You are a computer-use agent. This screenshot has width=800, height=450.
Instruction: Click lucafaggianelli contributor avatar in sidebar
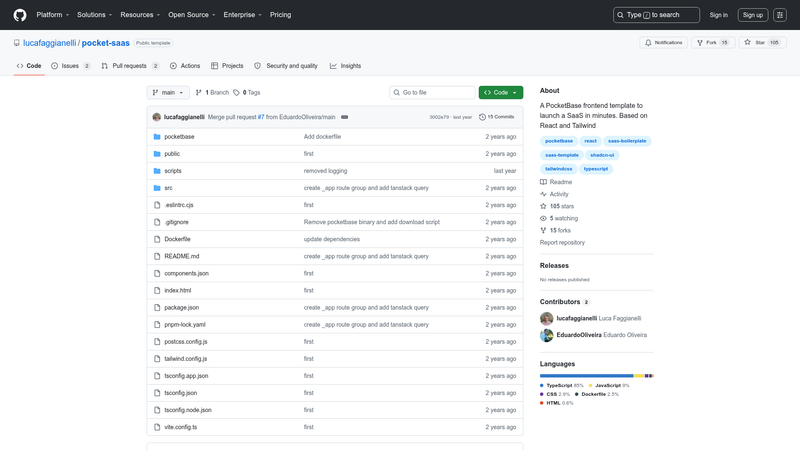point(546,318)
